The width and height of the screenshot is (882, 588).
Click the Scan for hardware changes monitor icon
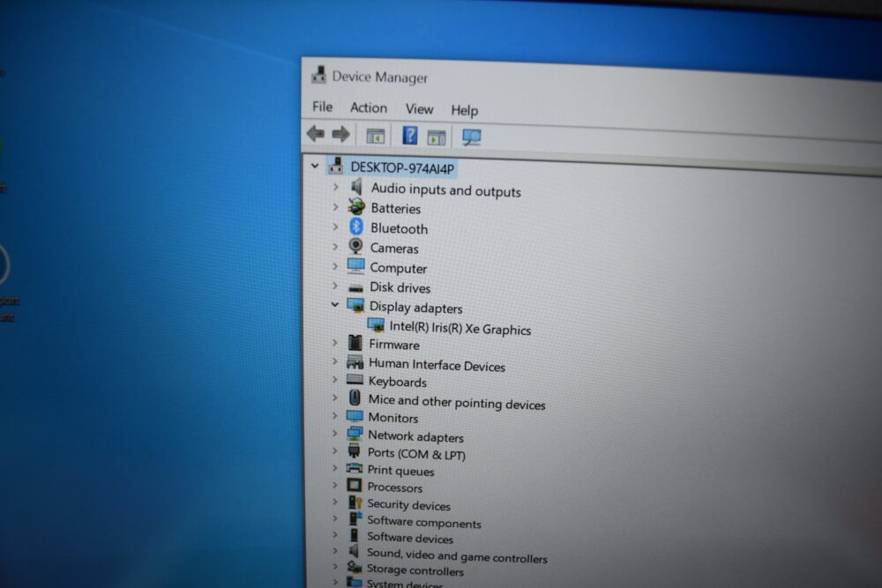(471, 138)
